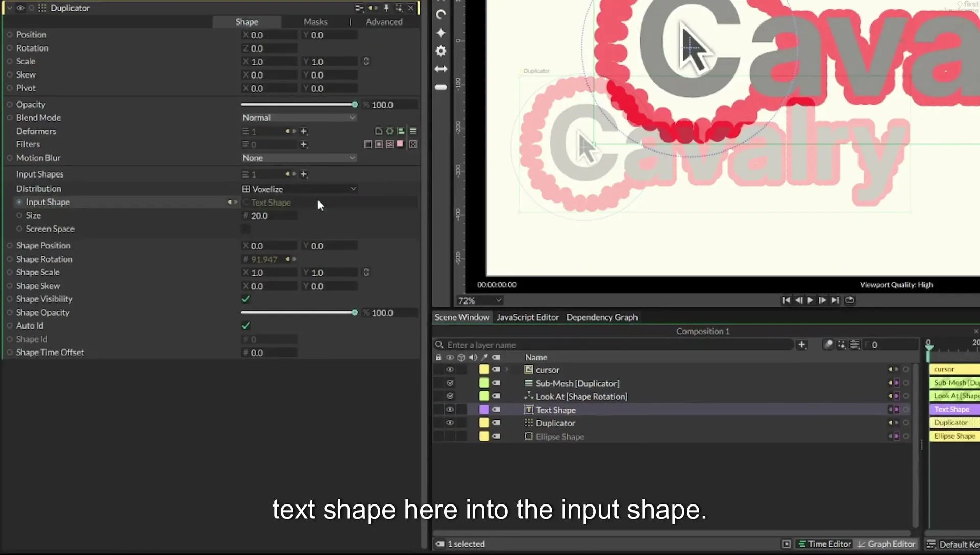Toggle Screen Space checkbox
The width and height of the screenshot is (980, 555).
click(246, 229)
